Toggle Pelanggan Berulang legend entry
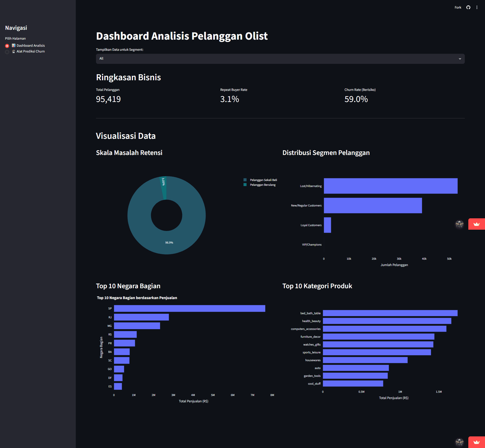 click(x=259, y=185)
